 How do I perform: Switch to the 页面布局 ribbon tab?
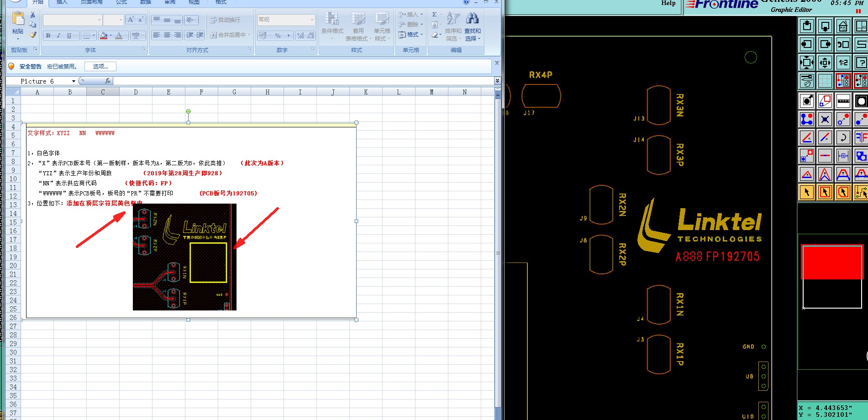click(x=91, y=2)
